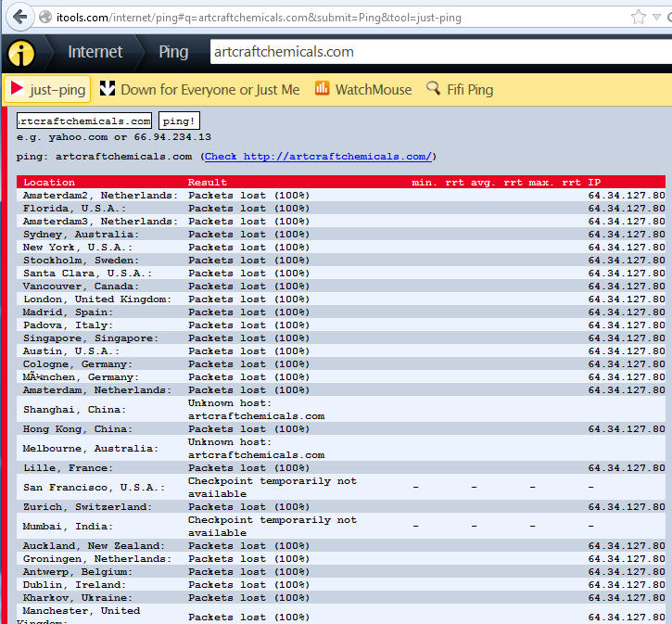Image resolution: width=672 pixels, height=624 pixels.
Task: Open the Check http://artcraftchemicals.com/ link
Action: pyautogui.click(x=319, y=157)
